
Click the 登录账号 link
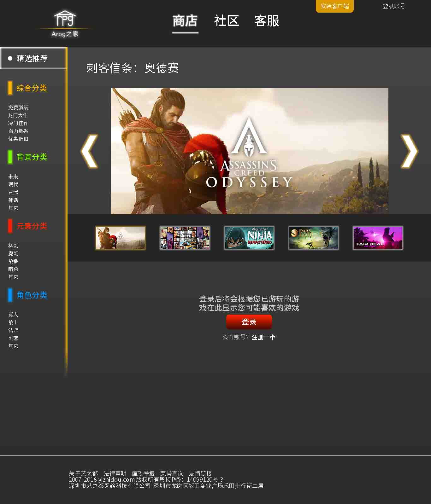pos(394,6)
